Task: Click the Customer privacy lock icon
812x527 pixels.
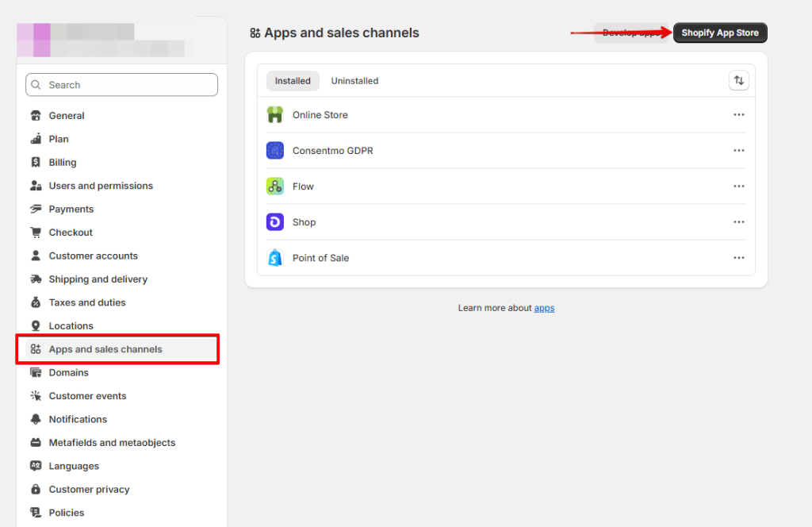Action: pyautogui.click(x=36, y=489)
